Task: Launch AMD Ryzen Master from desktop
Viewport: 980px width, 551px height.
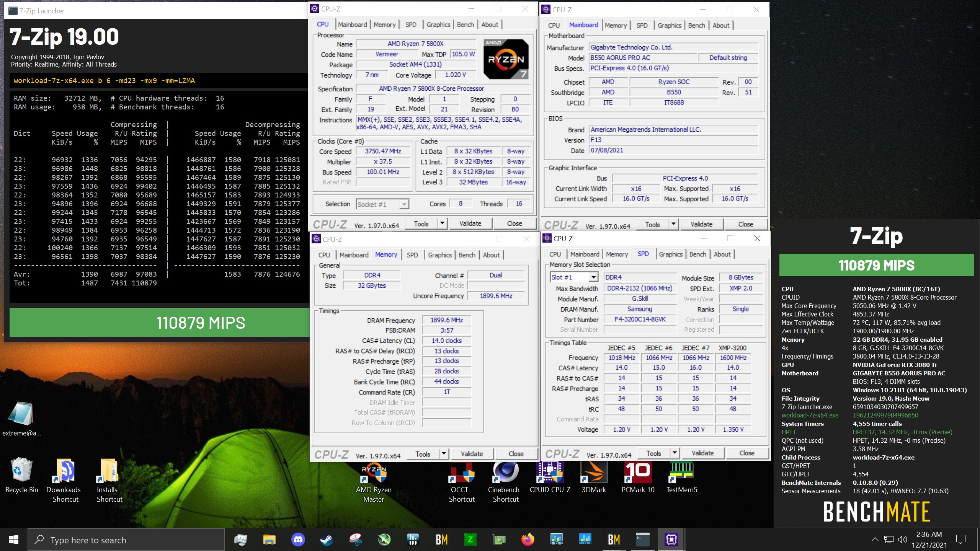Action: pos(374,482)
